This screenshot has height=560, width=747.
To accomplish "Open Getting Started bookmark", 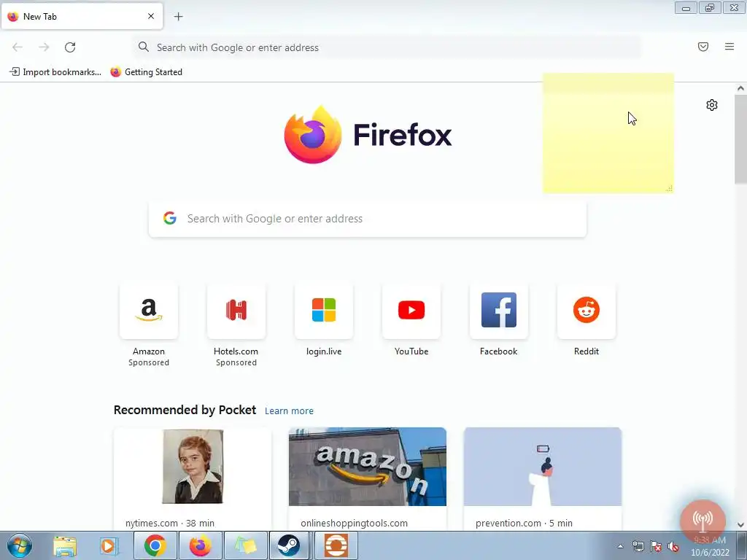I will pos(146,72).
